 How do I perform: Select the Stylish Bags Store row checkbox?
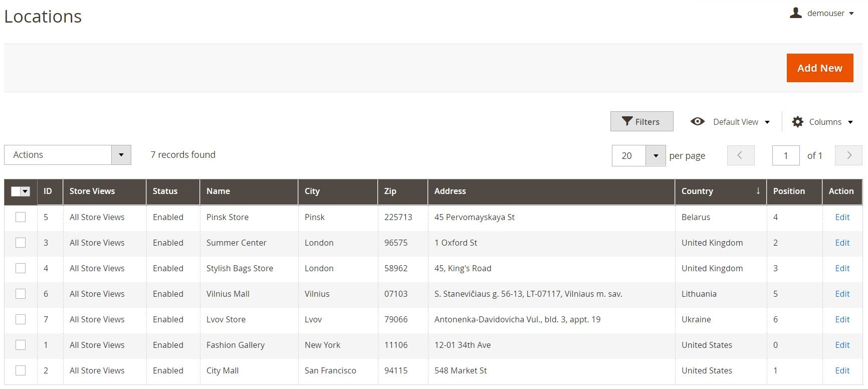click(x=21, y=268)
